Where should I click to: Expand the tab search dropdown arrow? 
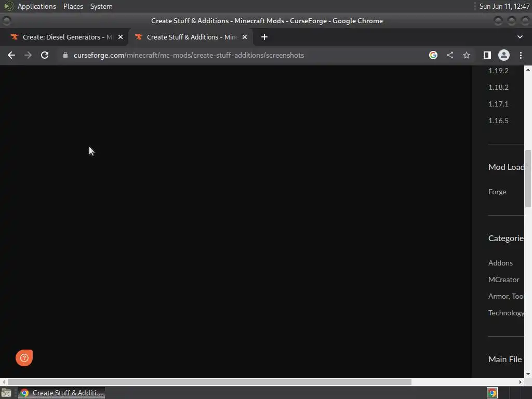point(520,37)
